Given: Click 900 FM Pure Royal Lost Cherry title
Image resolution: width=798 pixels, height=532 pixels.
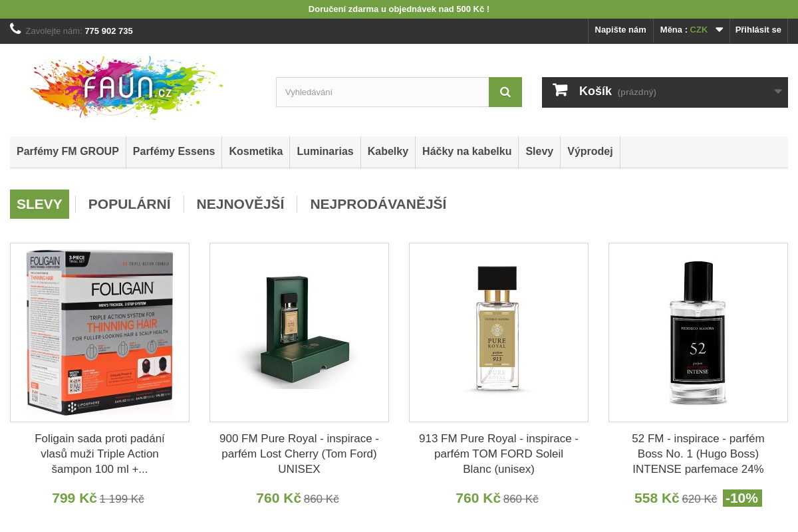Looking at the screenshot, I should [299, 454].
